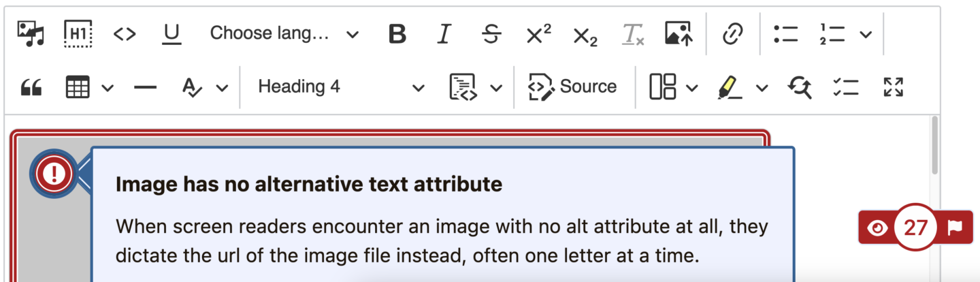This screenshot has width=980, height=282.
Task: Insert a bulleted list
Action: click(786, 34)
